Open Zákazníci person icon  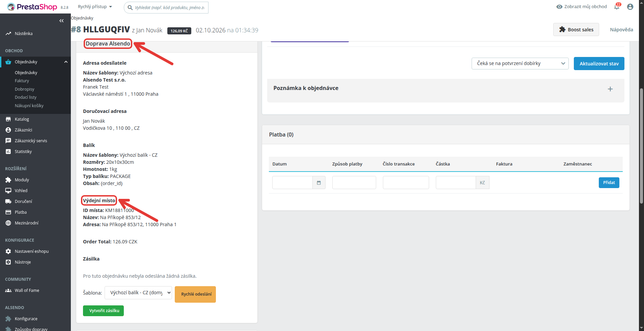click(8, 130)
